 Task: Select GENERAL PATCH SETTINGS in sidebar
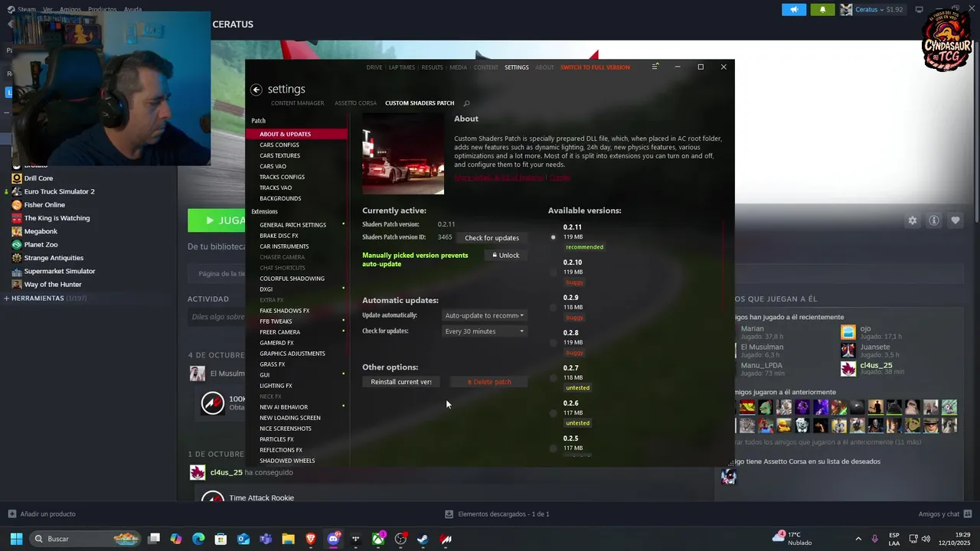pos(292,225)
